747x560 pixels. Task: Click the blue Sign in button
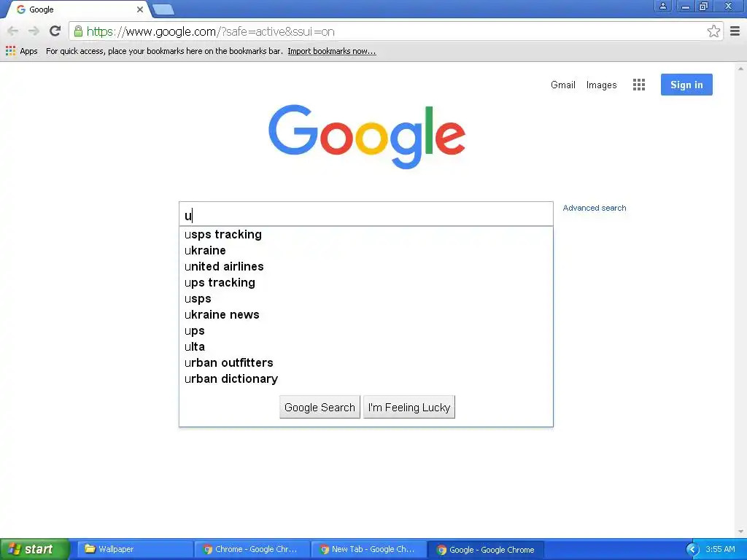coord(686,85)
